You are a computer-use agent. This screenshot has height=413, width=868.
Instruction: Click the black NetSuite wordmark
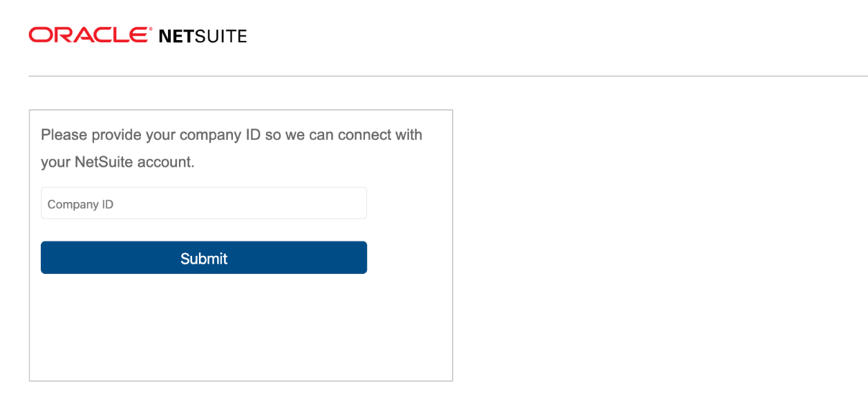[202, 37]
